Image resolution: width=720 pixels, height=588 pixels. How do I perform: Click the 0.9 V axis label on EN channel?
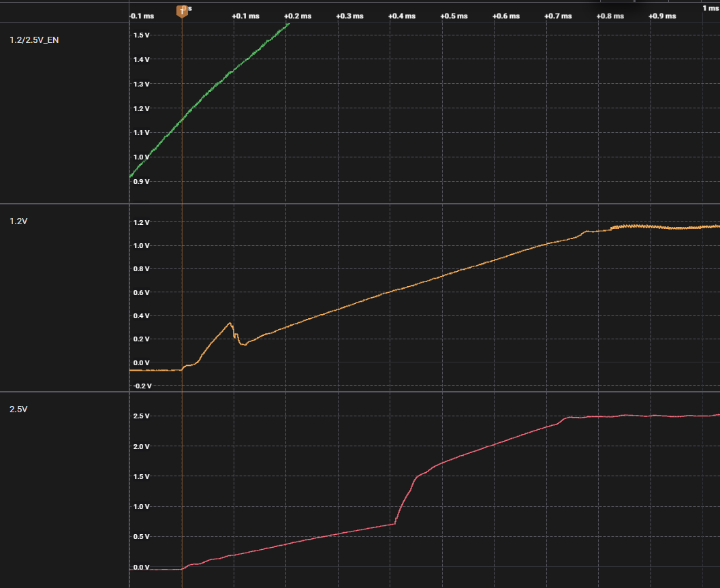point(142,181)
